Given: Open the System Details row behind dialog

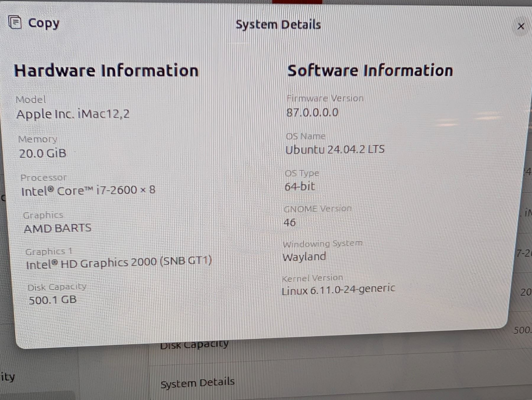Looking at the screenshot, I should [x=197, y=383].
